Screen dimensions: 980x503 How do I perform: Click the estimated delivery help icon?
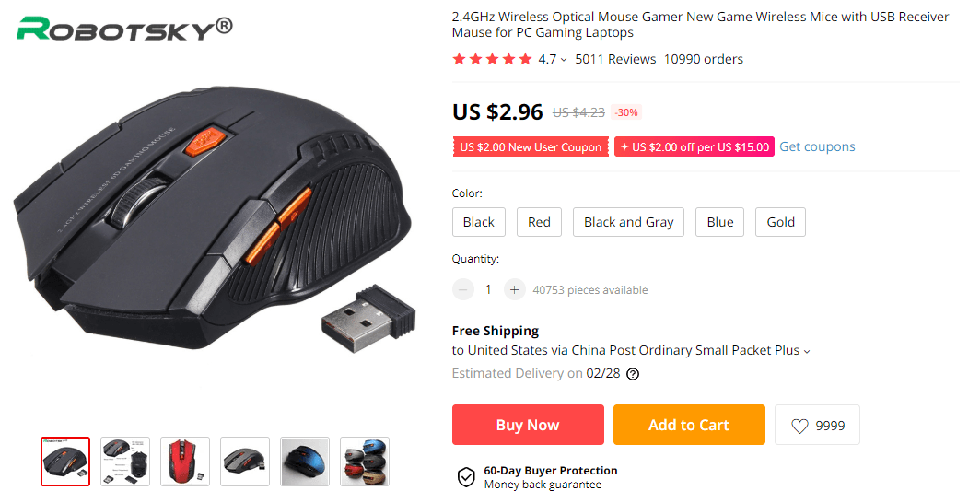point(633,374)
